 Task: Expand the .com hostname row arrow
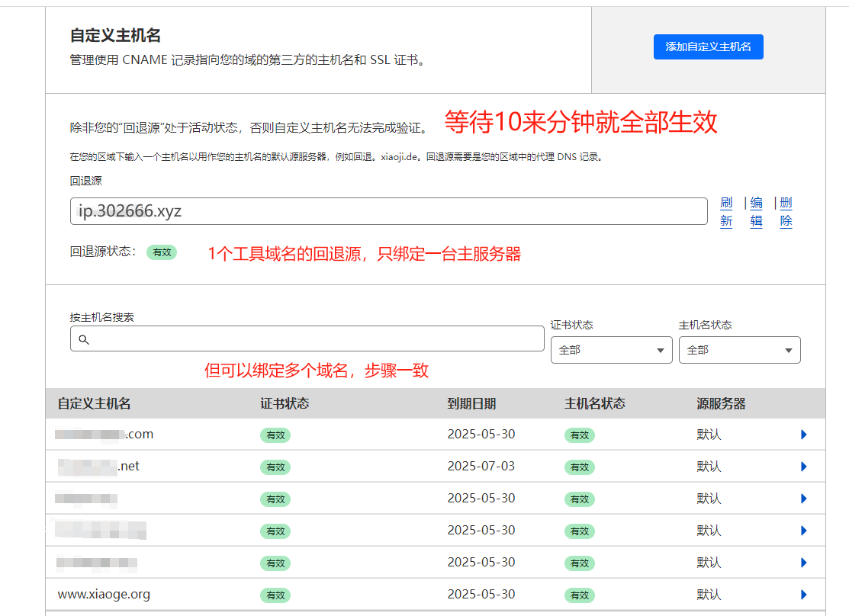coord(803,435)
